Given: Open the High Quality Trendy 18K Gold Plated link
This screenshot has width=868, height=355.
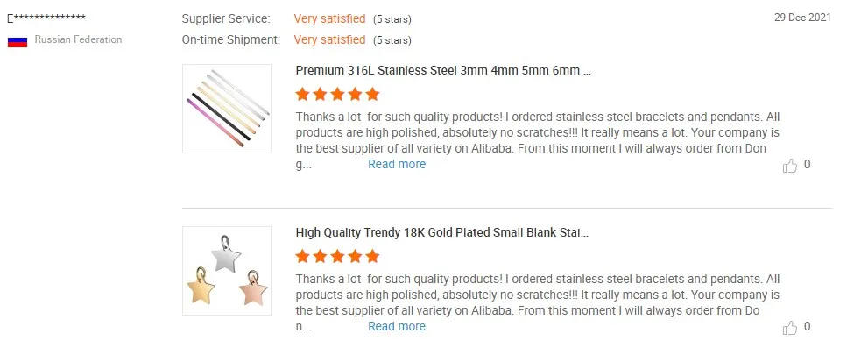Looking at the screenshot, I should pyautogui.click(x=442, y=233).
